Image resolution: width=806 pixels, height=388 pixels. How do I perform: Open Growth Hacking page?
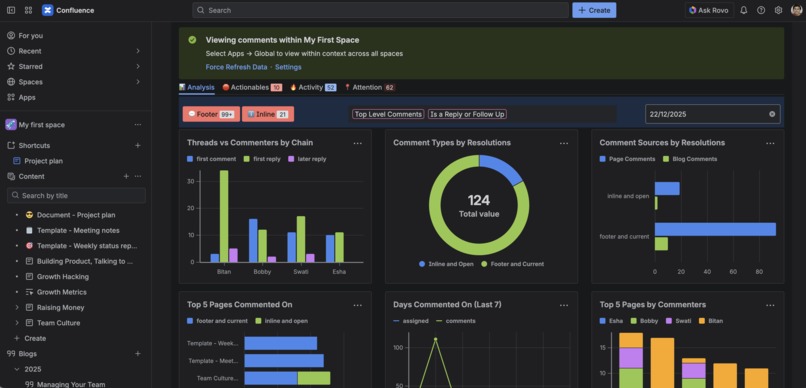tap(63, 276)
